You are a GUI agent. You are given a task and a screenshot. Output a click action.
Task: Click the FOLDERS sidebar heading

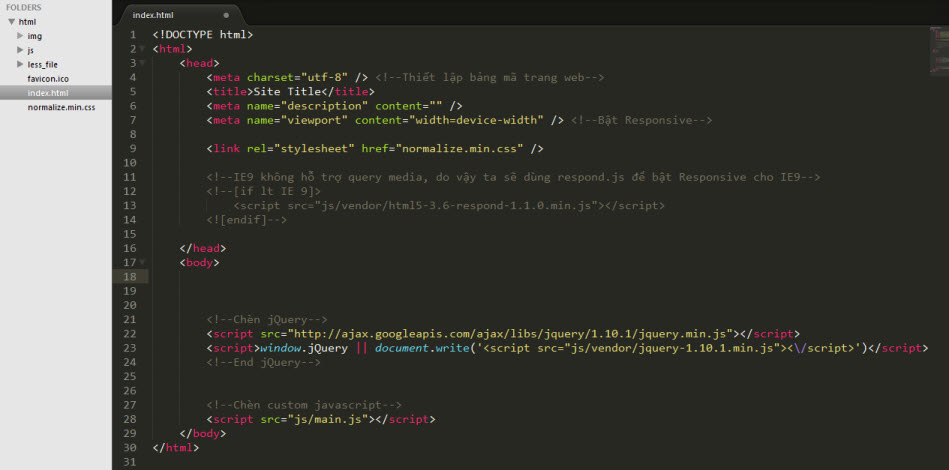[x=24, y=7]
